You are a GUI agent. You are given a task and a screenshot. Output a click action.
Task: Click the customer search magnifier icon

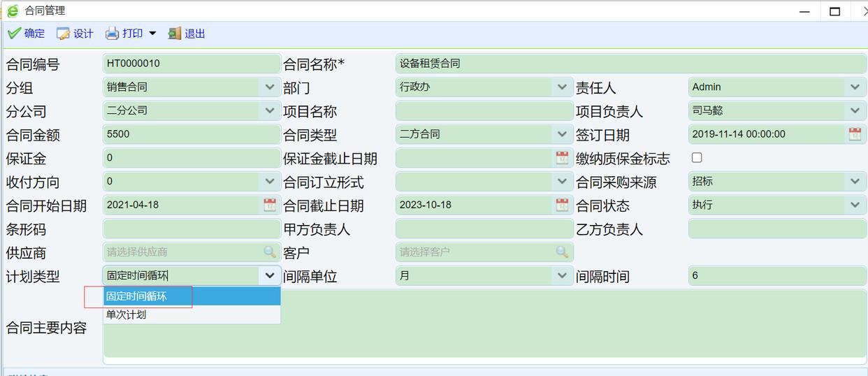(x=562, y=252)
